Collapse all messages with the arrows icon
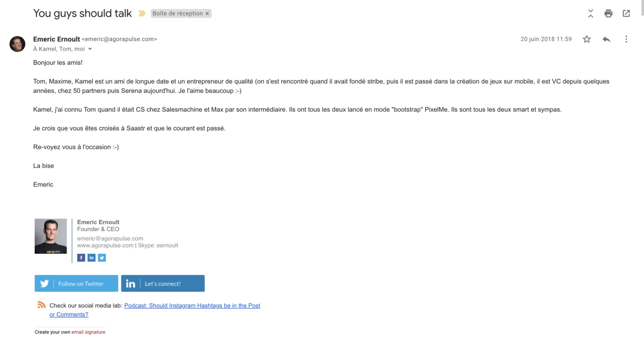The image size is (644, 342). (x=591, y=13)
